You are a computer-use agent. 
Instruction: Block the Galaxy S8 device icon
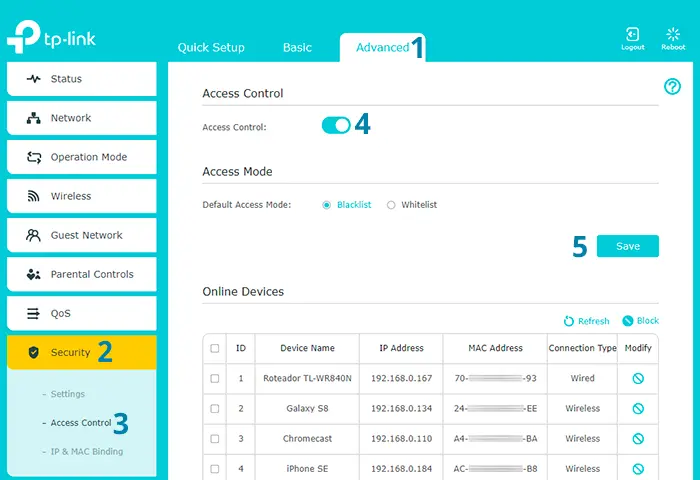[x=638, y=409]
